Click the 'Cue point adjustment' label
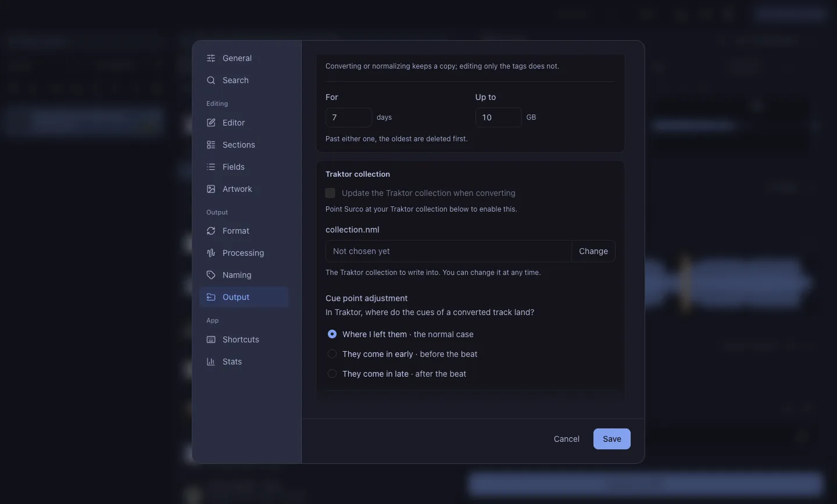Image resolution: width=837 pixels, height=504 pixels. coord(366,298)
